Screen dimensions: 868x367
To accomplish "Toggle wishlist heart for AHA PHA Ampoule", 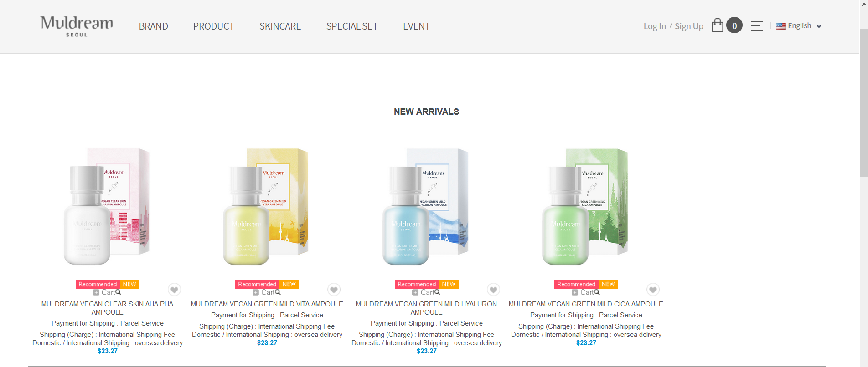I will click(174, 290).
